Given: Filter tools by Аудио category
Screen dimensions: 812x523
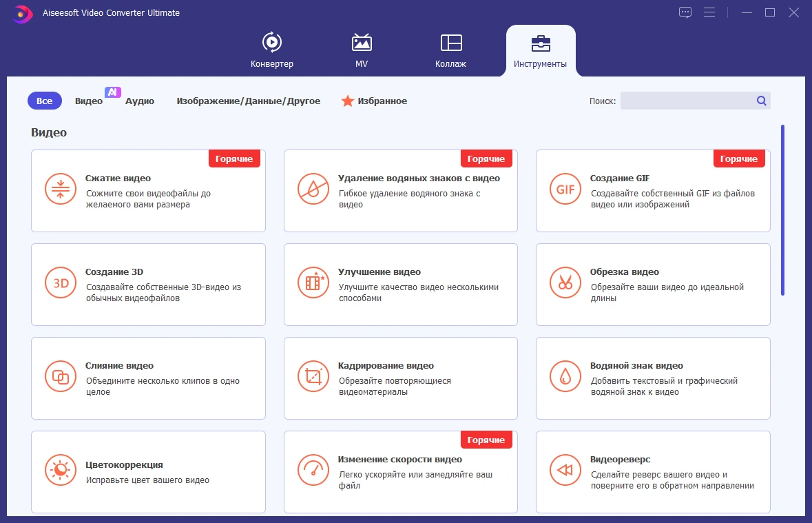Looking at the screenshot, I should (x=140, y=101).
